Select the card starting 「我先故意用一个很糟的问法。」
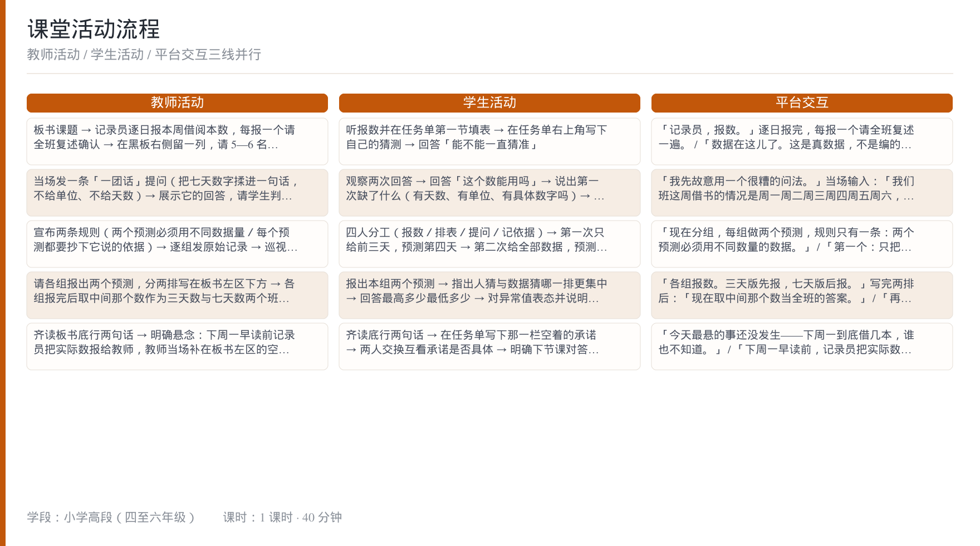This screenshot has height=546, width=980. pyautogui.click(x=802, y=193)
